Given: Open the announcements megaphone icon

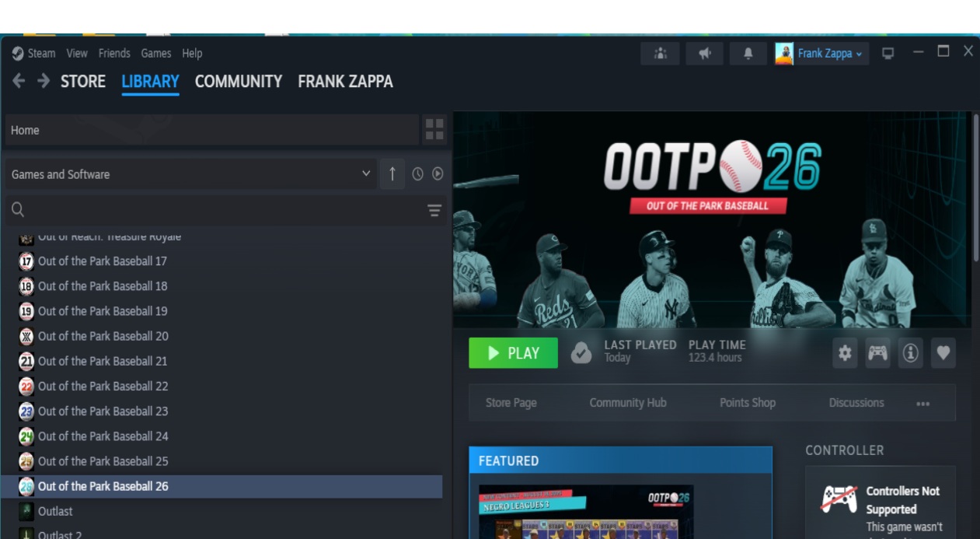Looking at the screenshot, I should (x=705, y=54).
